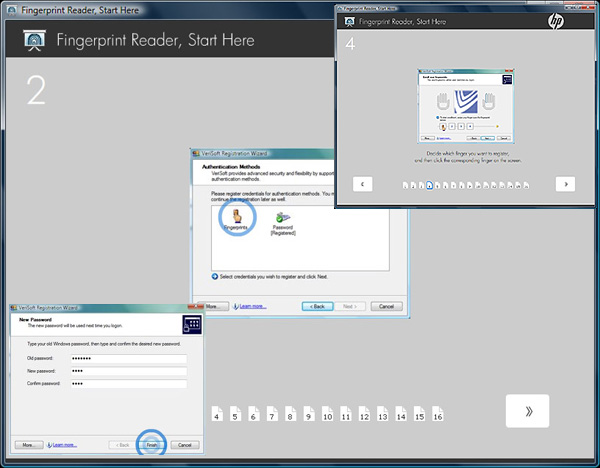Click Finish in New Password wizard
Image resolution: width=600 pixels, height=468 pixels.
(x=152, y=445)
